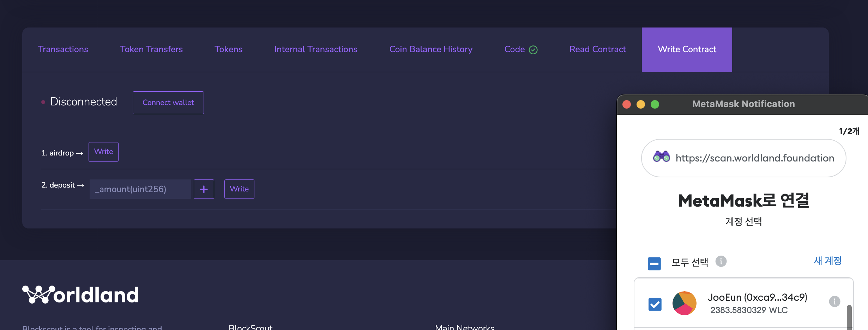Viewport: 868px width, 330px height.
Task: Click Write button for the deposit function
Action: [239, 189]
